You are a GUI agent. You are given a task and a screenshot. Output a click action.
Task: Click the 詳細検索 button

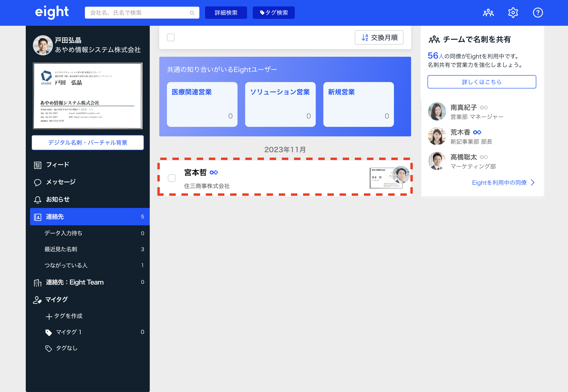[226, 13]
